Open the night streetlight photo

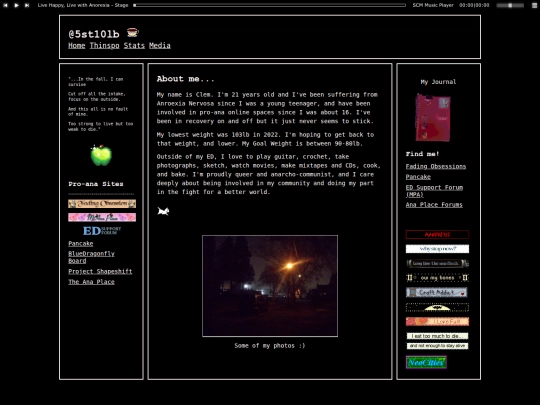click(x=270, y=286)
